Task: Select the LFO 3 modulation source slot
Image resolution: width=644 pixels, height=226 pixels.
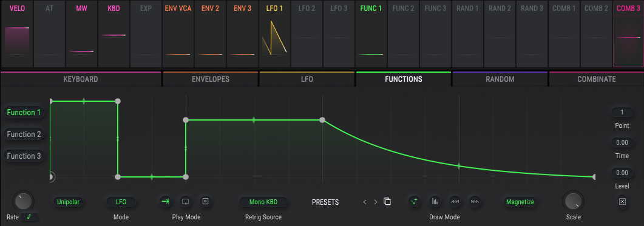Action: (339, 34)
